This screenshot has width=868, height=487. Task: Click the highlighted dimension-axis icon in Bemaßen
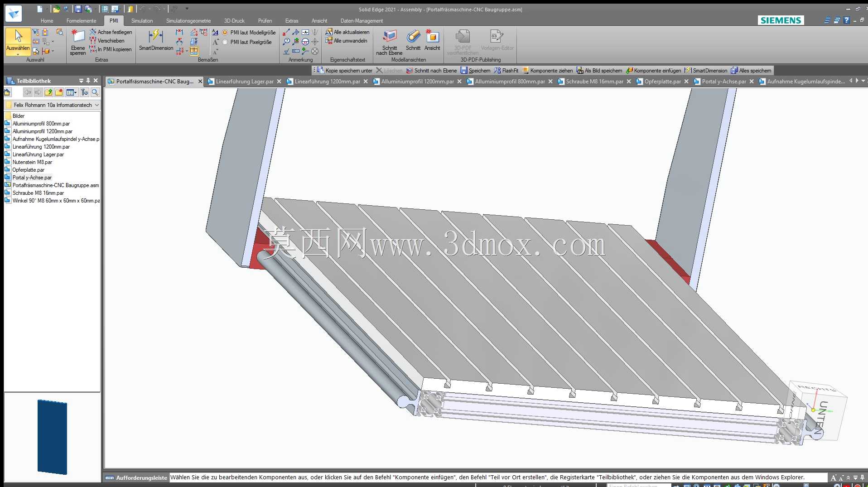(x=194, y=51)
